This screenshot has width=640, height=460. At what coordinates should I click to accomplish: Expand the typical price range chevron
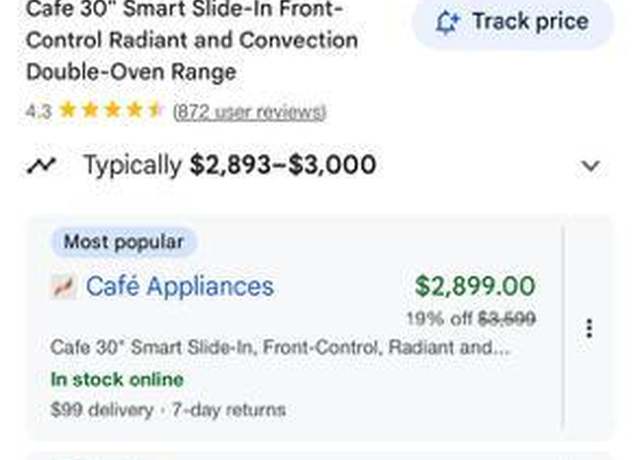[x=590, y=165]
